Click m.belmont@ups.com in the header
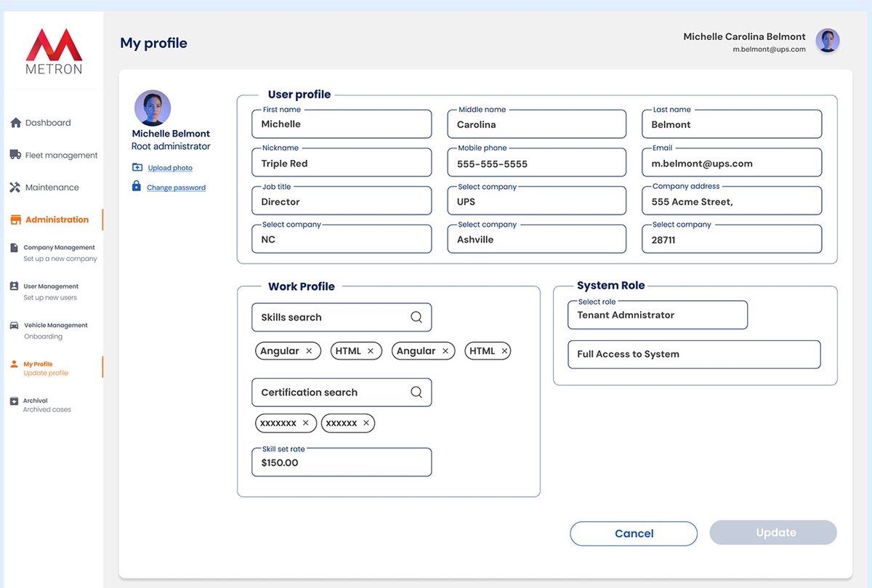Image resolution: width=872 pixels, height=588 pixels. [x=769, y=49]
